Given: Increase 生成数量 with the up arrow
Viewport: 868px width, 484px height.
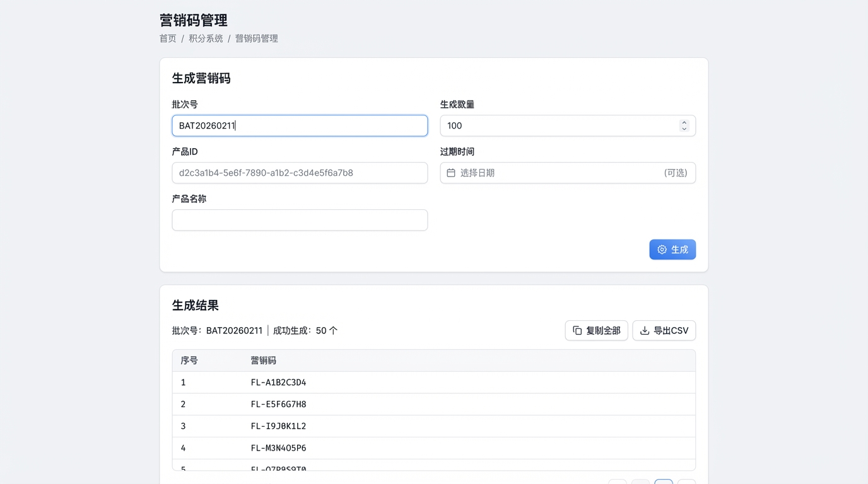Looking at the screenshot, I should pos(684,122).
